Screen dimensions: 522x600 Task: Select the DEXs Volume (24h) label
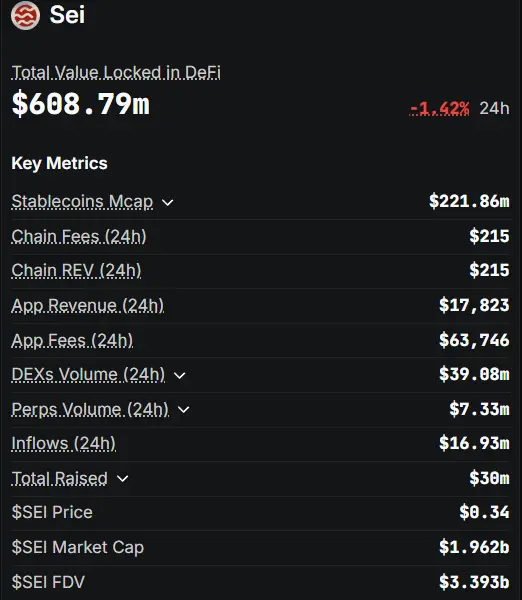[x=88, y=375]
